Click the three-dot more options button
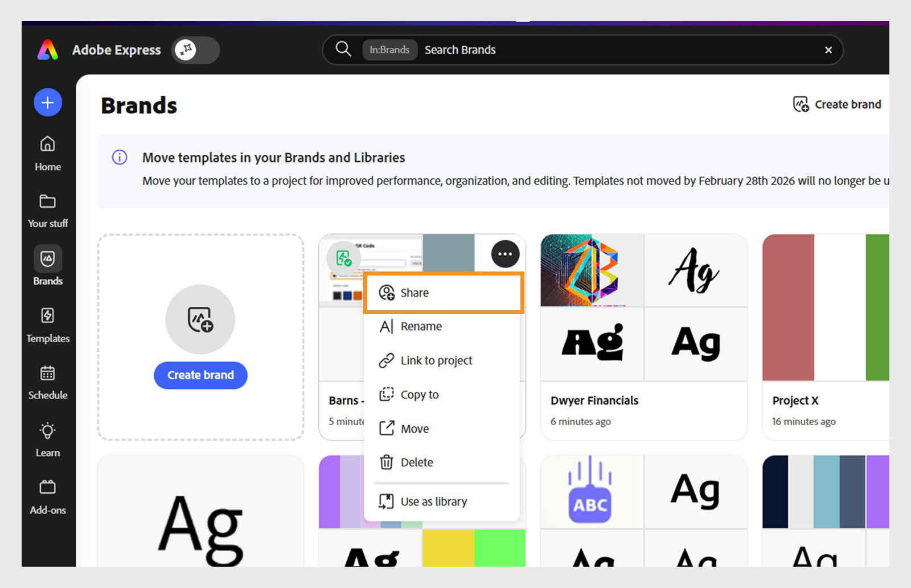Image resolution: width=911 pixels, height=588 pixels. coord(505,254)
